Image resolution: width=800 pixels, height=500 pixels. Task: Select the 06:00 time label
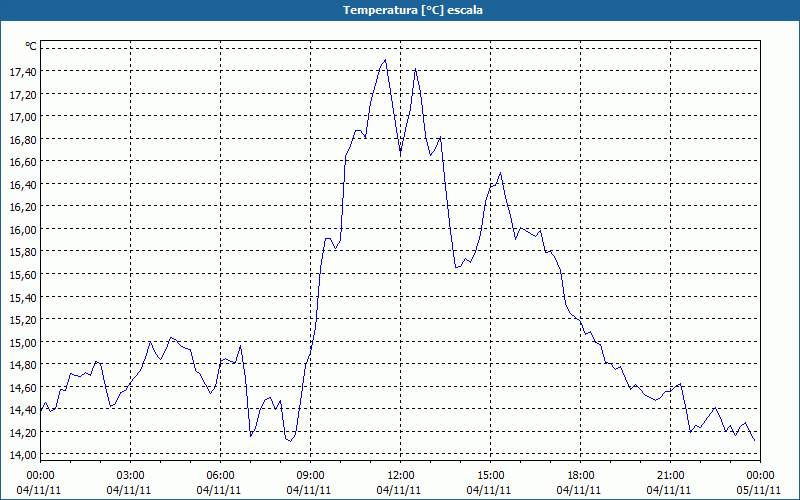[220, 476]
